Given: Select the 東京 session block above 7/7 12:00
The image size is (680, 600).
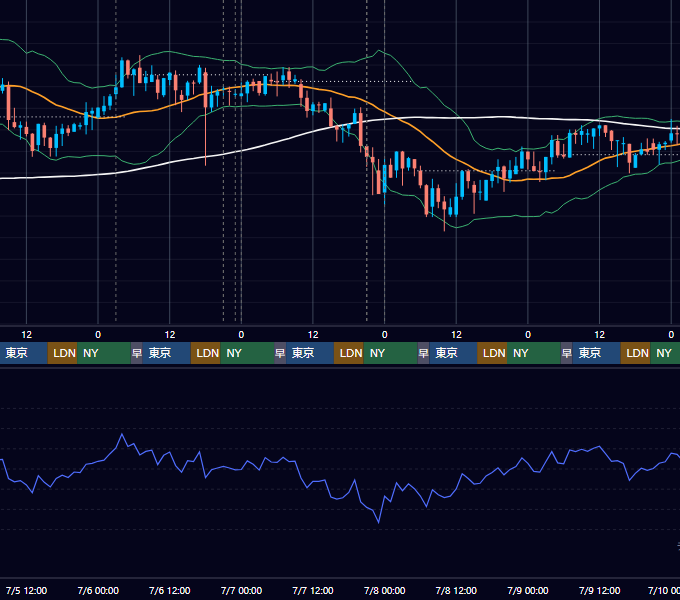Looking at the screenshot, I should (310, 353).
